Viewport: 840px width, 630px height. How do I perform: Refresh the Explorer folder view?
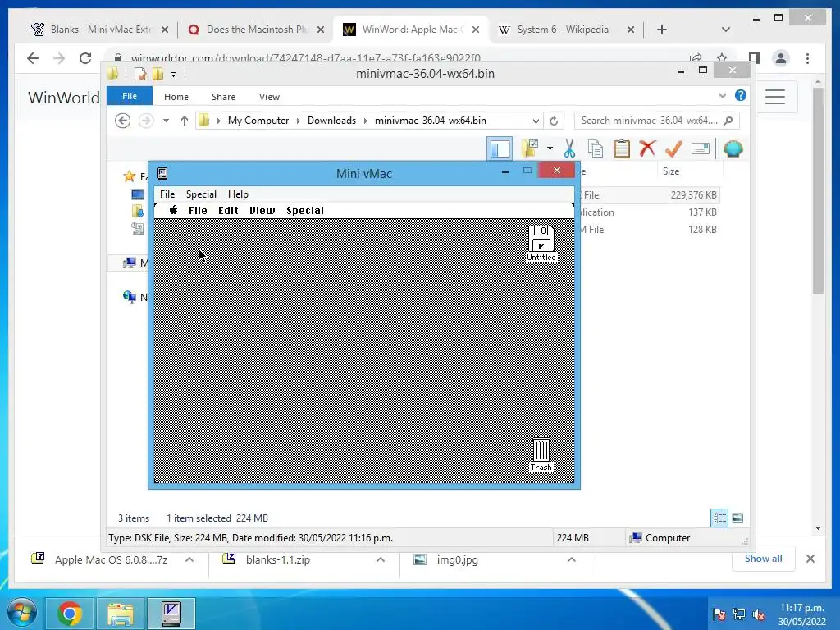554,121
